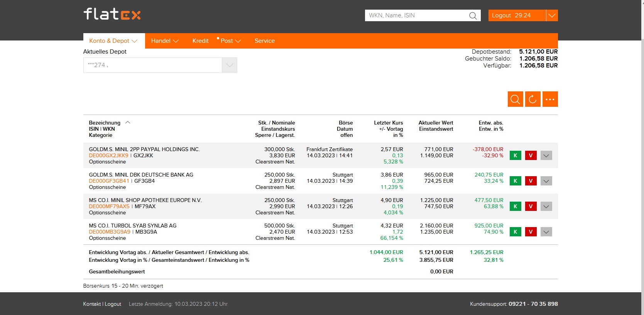
Task: Click the refresh depot icon
Action: point(532,99)
